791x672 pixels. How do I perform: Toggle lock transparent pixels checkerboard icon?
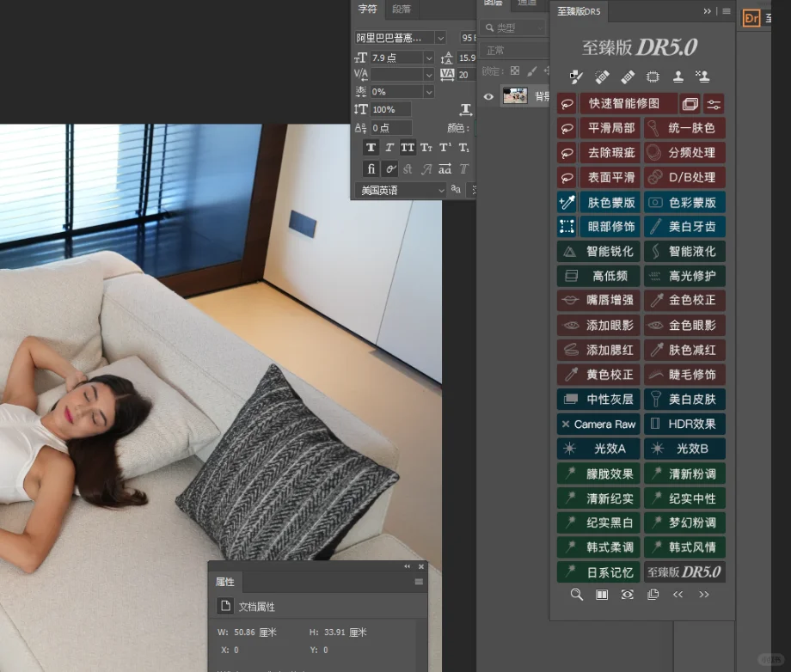tap(514, 71)
